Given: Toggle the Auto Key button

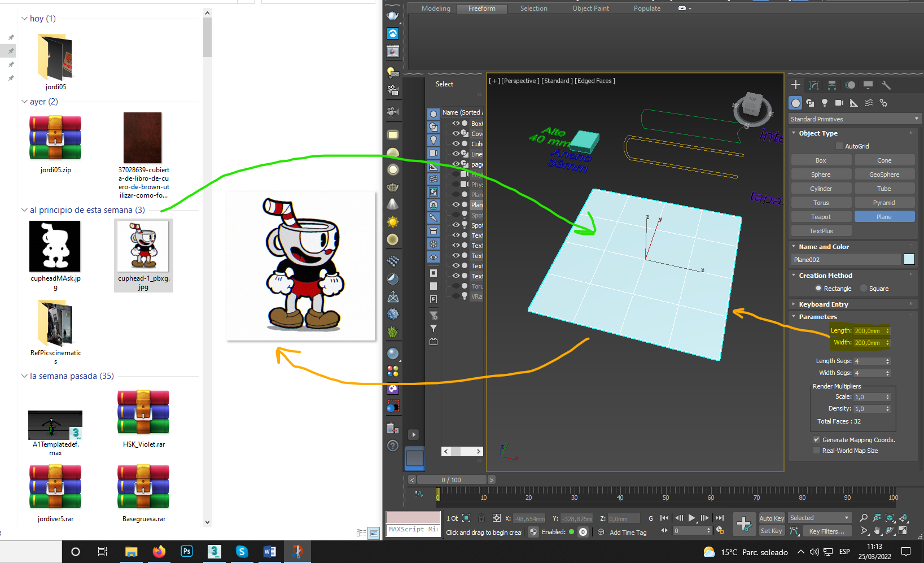Looking at the screenshot, I should [x=772, y=518].
